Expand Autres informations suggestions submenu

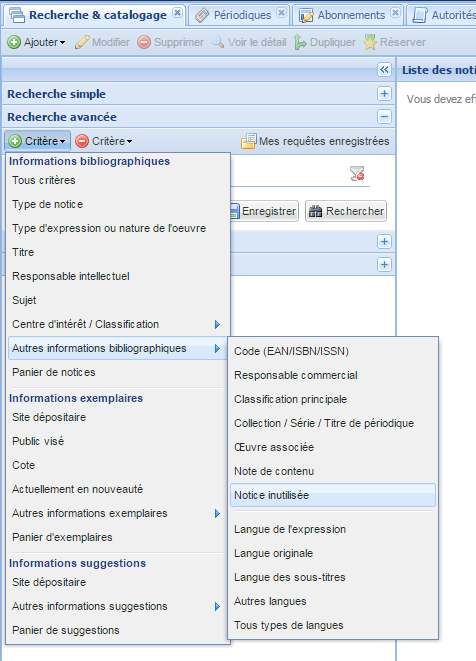coord(217,607)
